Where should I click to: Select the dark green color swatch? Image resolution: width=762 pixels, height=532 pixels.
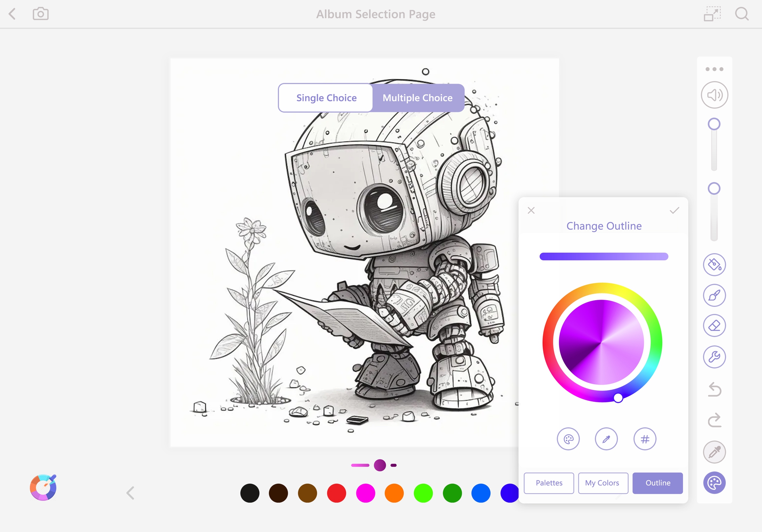(x=452, y=493)
